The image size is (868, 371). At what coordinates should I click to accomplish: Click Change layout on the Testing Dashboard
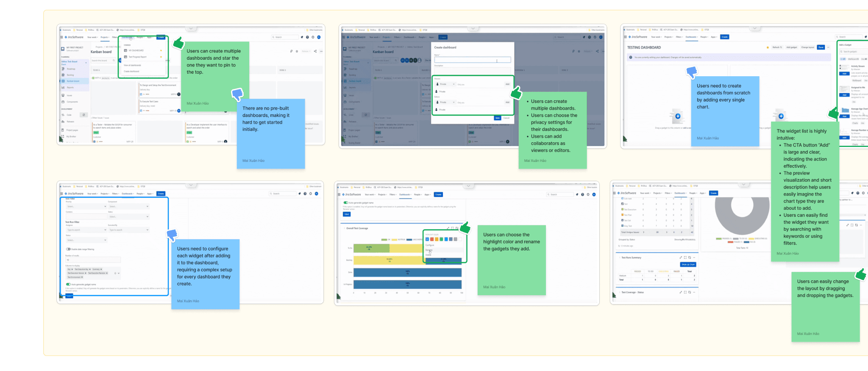pyautogui.click(x=808, y=47)
